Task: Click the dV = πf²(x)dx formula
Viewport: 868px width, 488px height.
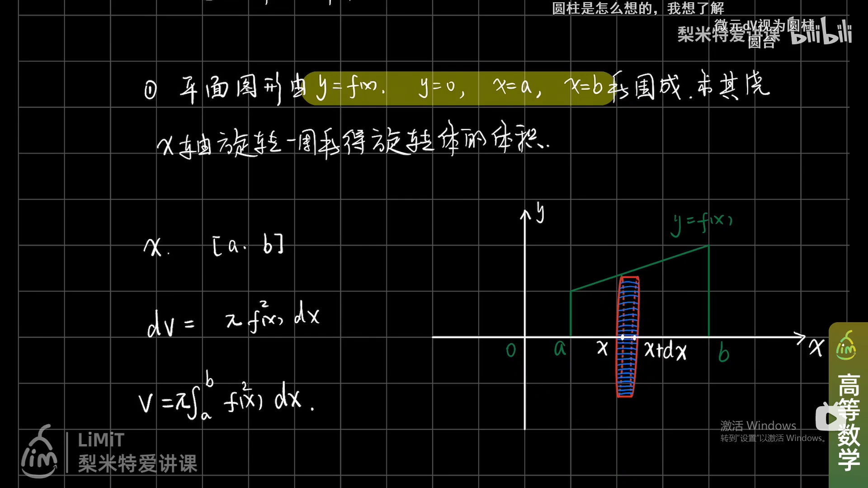Action: coord(233,318)
